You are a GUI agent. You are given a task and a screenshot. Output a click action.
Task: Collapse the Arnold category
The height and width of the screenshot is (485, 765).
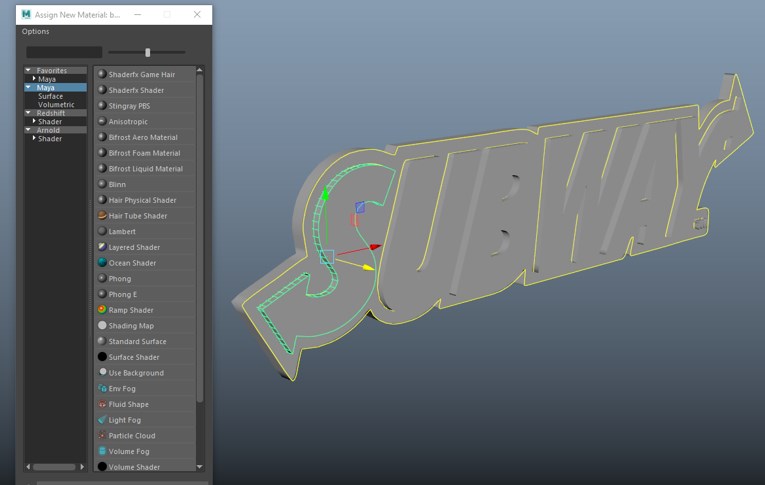28,130
